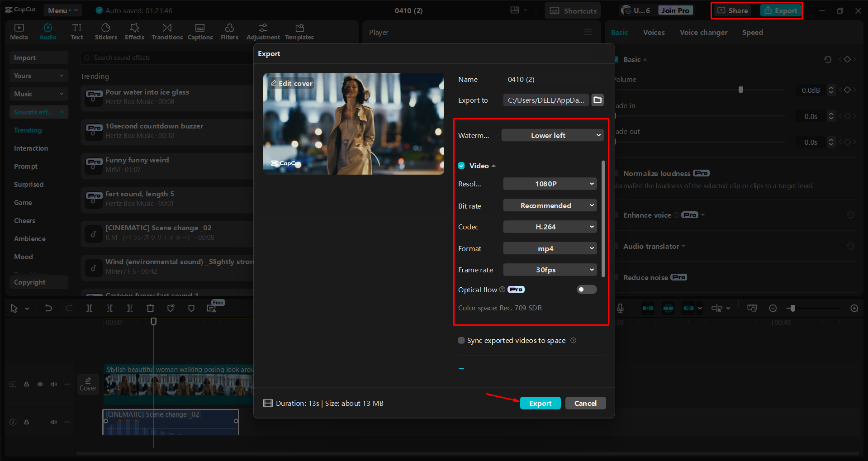Click the Volume slider handle

pyautogui.click(x=740, y=90)
